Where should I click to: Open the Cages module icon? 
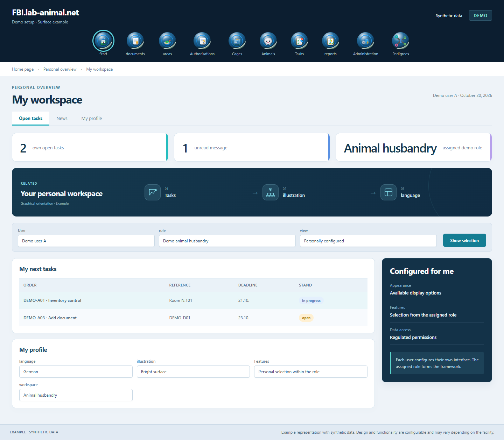pyautogui.click(x=237, y=41)
